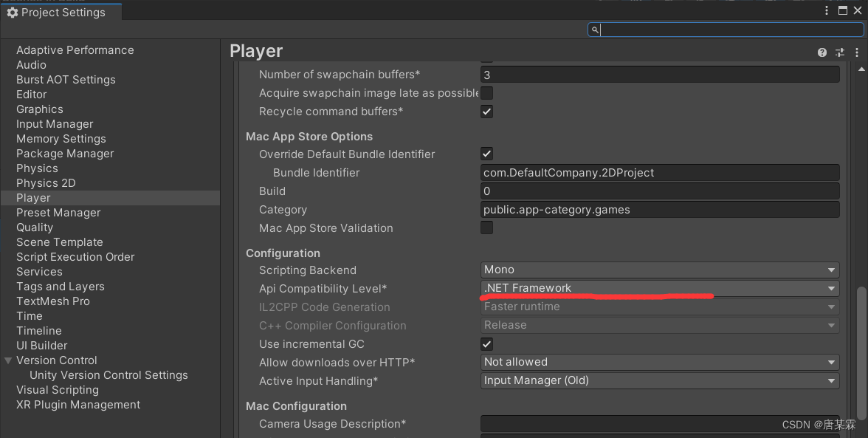Open the Player settings help documentation
This screenshot has width=868, height=438.
[821, 52]
